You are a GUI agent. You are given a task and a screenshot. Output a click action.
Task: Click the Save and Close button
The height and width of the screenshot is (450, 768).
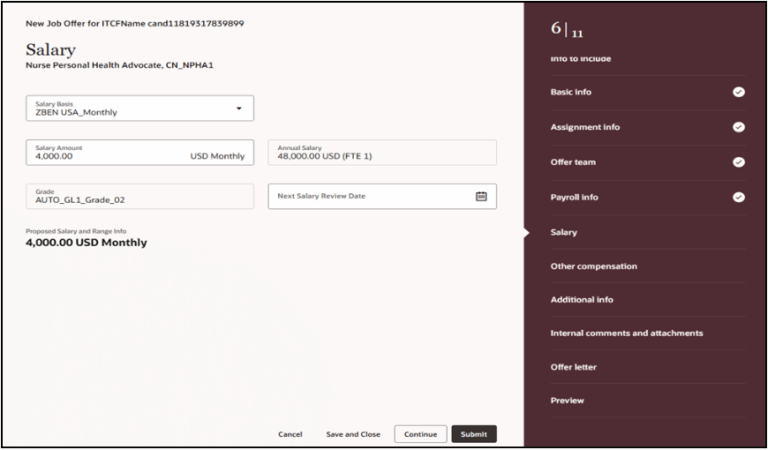(x=353, y=434)
